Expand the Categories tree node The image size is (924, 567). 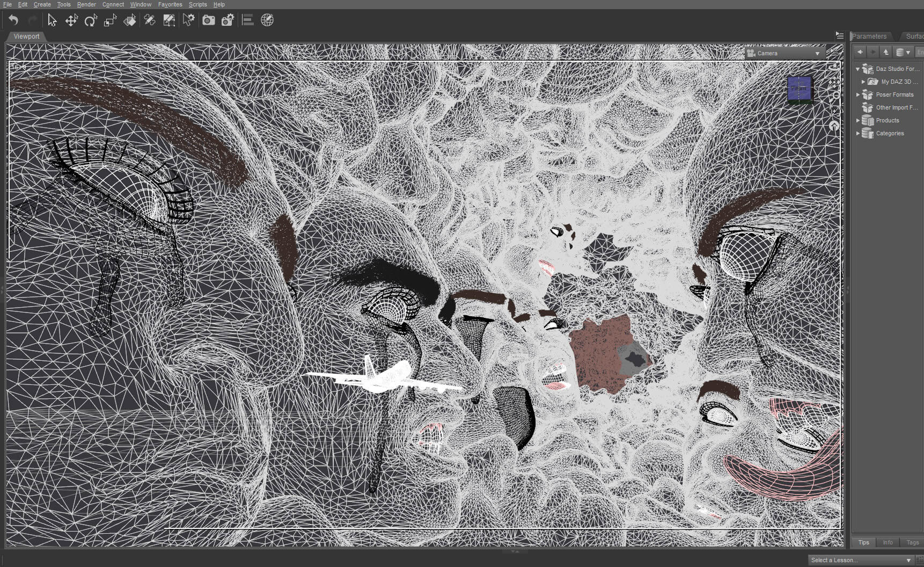click(857, 133)
